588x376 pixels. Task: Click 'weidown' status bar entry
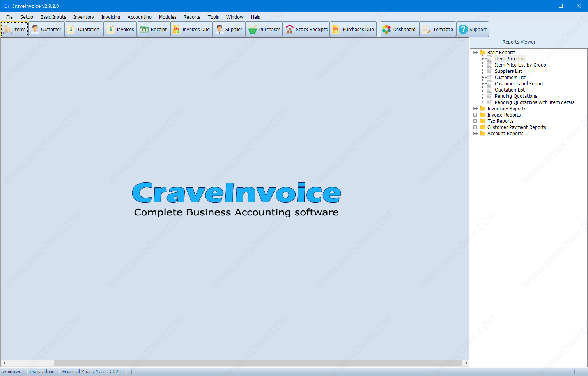click(12, 372)
